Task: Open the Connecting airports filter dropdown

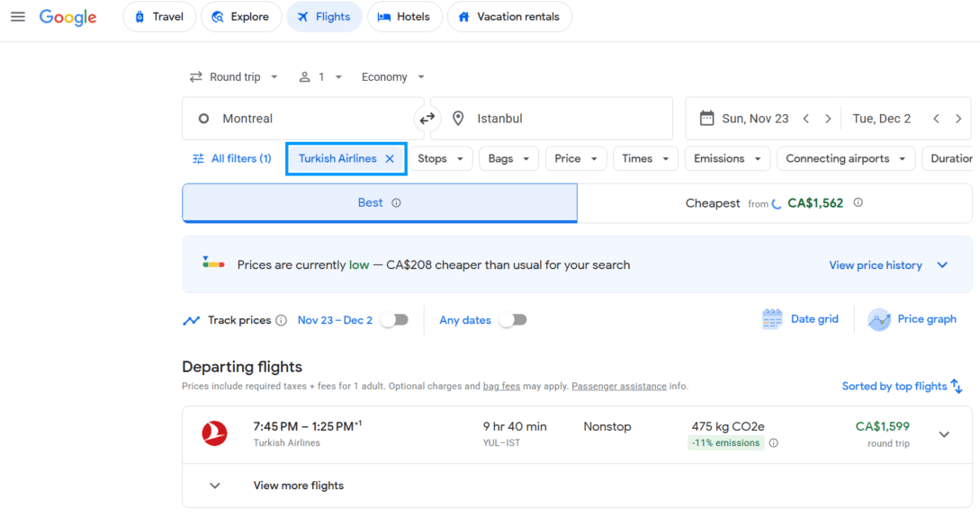Action: [x=846, y=158]
